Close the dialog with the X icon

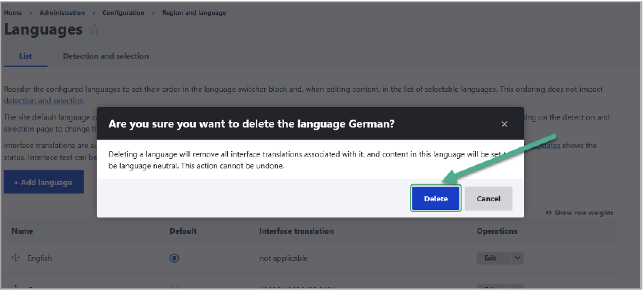point(504,124)
